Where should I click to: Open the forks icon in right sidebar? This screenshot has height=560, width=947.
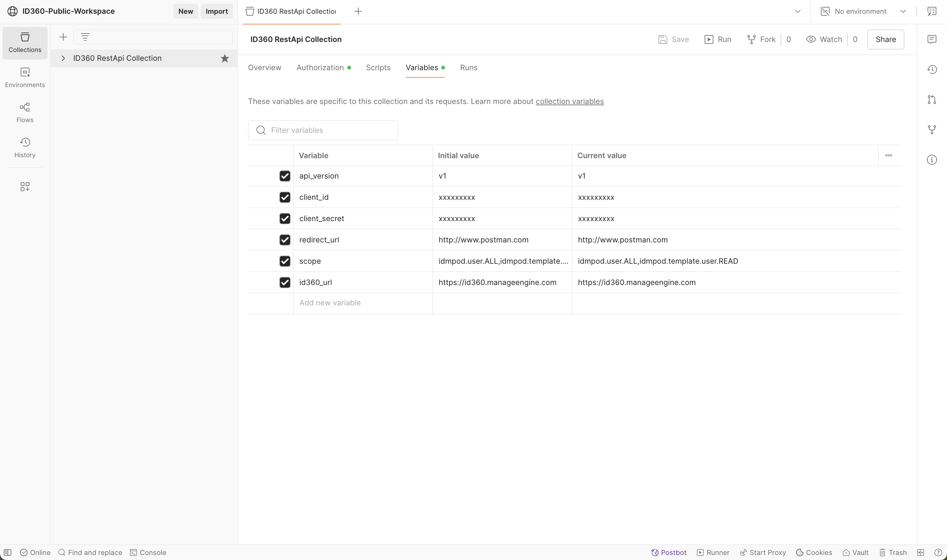932,130
